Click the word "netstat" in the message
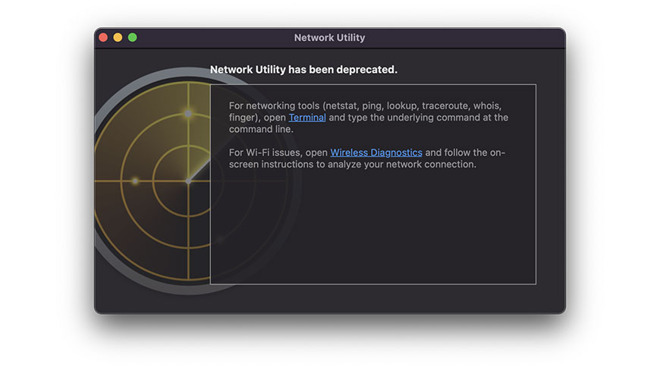Viewport: 660px width, 368px height. [x=341, y=106]
